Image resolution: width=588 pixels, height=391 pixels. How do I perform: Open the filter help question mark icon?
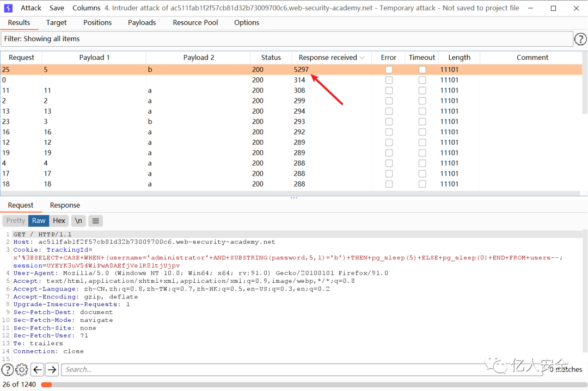point(580,39)
